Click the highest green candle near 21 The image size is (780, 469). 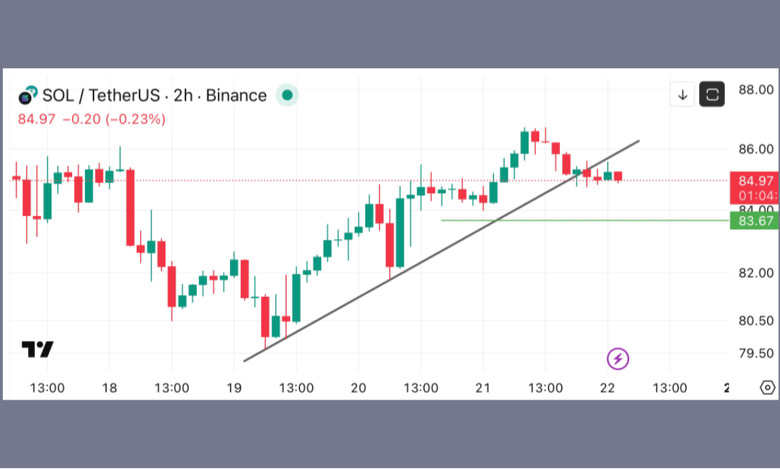pyautogui.click(x=524, y=142)
